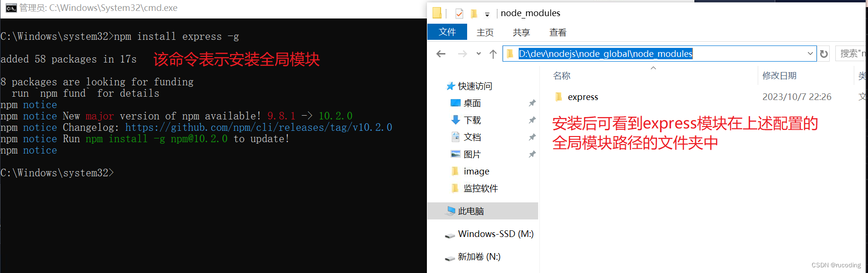Sort by the 修改日期 column header
Image resolution: width=868 pixels, height=273 pixels.
(779, 76)
